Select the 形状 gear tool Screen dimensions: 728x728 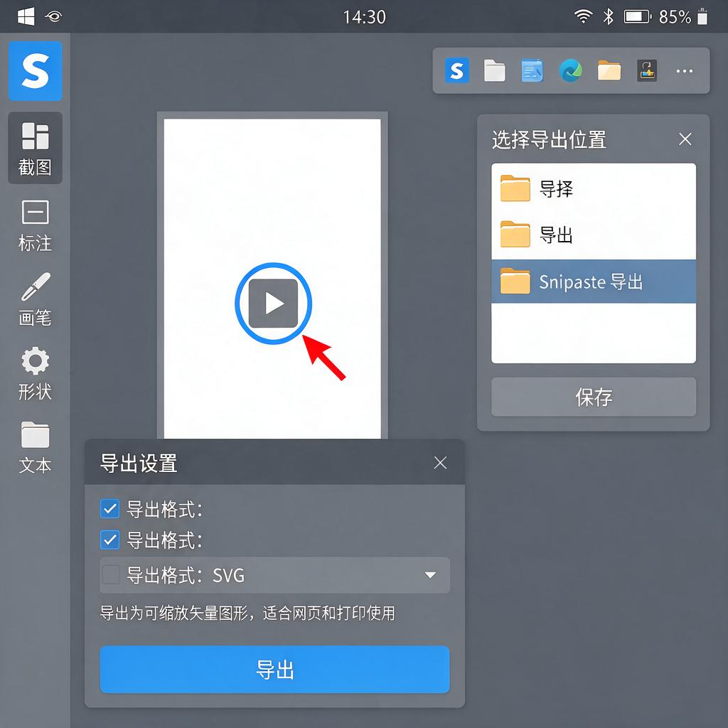coord(36,374)
